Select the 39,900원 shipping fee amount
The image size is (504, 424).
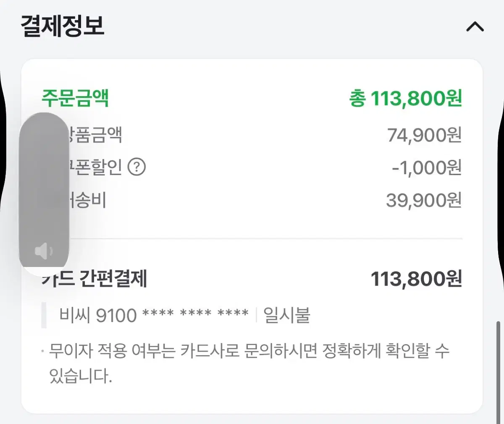[x=424, y=200]
